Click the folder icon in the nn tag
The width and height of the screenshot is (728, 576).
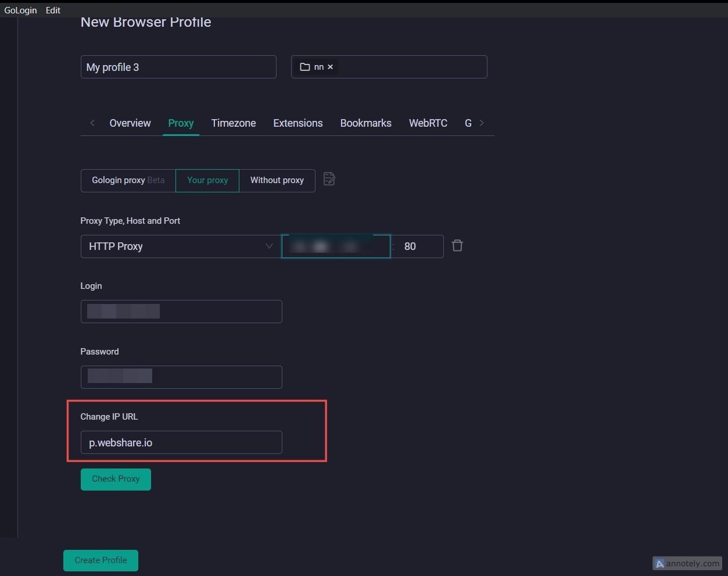click(x=304, y=67)
